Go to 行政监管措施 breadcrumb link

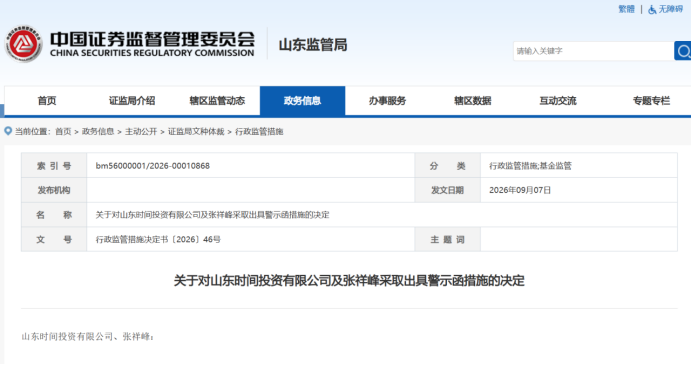click(259, 132)
